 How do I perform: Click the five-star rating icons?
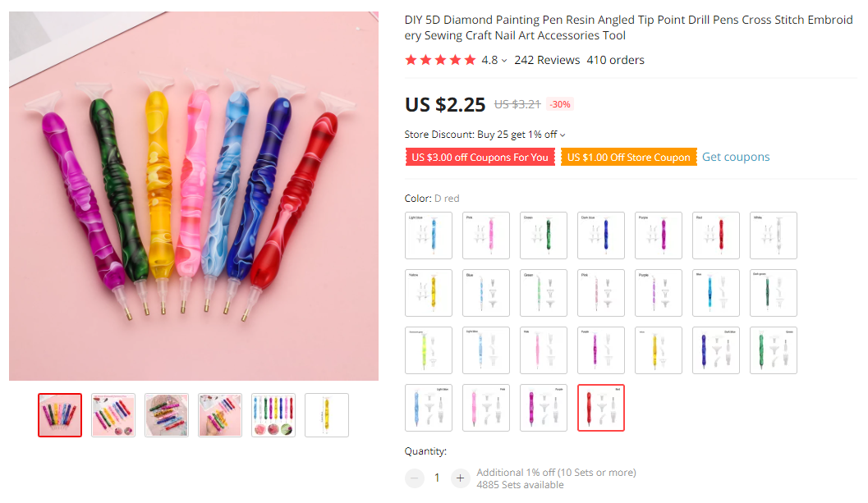[x=440, y=60]
